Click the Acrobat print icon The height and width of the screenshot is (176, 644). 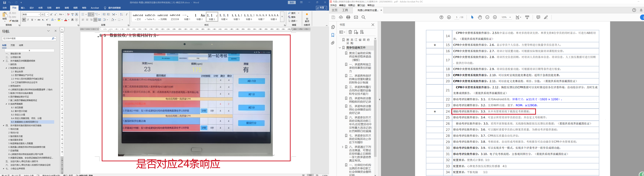(348, 17)
